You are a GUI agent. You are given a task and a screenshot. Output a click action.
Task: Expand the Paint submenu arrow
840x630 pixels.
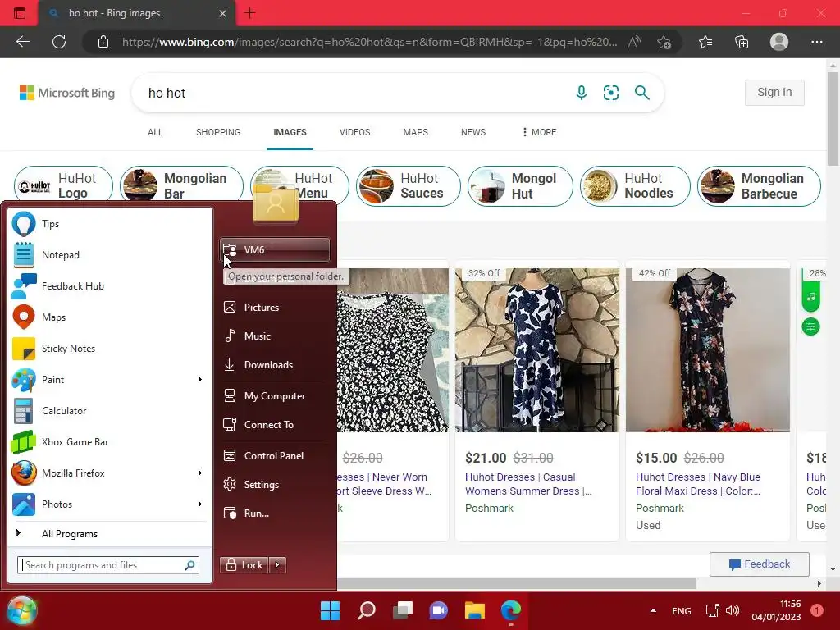[x=200, y=379]
